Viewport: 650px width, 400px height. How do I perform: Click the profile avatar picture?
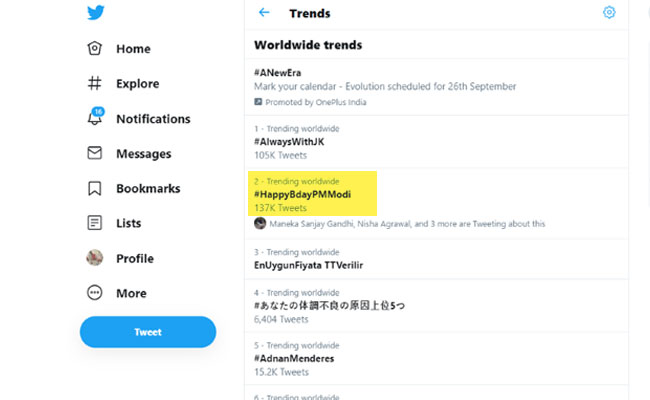point(95,258)
